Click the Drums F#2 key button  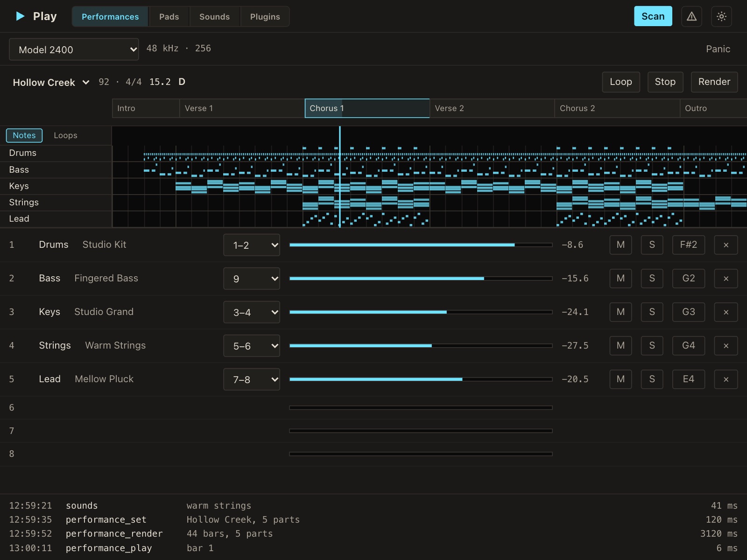[x=689, y=245]
